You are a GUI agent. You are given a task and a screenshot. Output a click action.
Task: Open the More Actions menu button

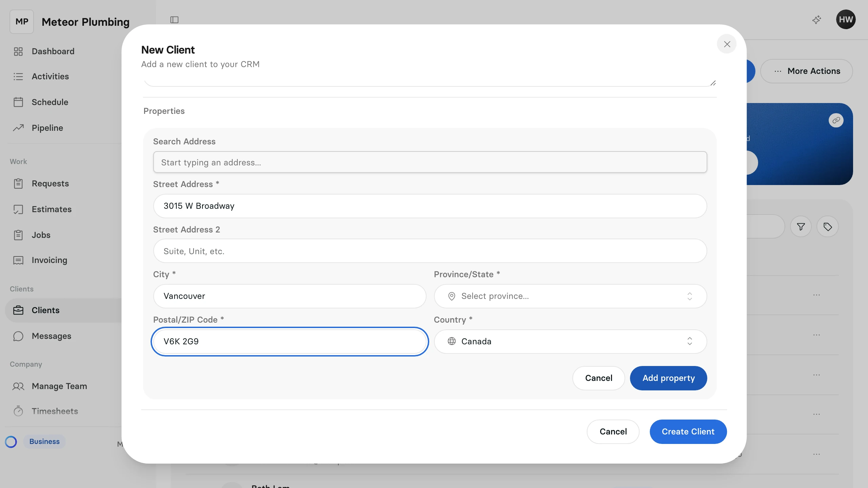tap(806, 71)
